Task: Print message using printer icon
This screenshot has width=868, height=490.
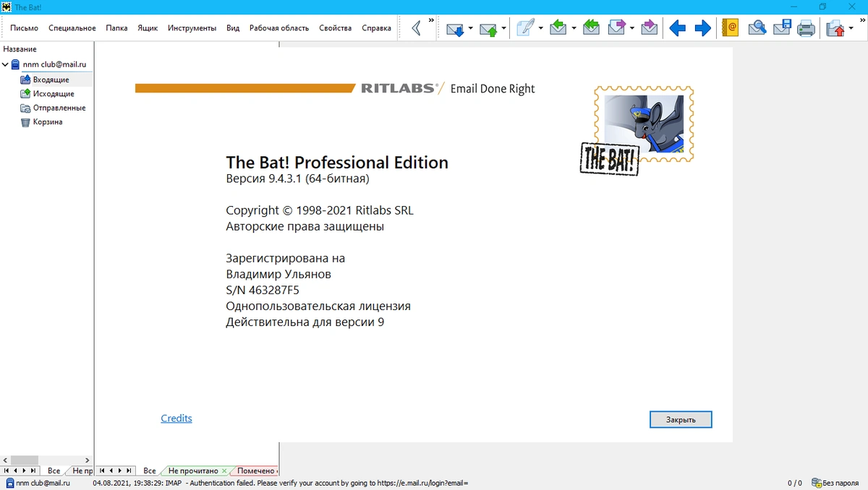Action: pos(806,29)
